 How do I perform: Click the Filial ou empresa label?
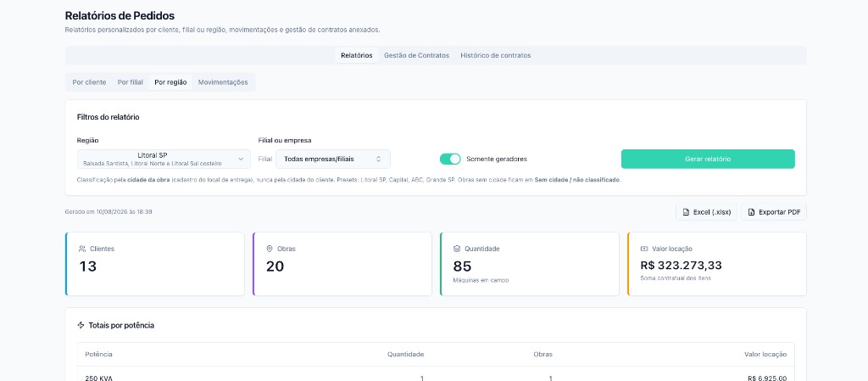285,141
